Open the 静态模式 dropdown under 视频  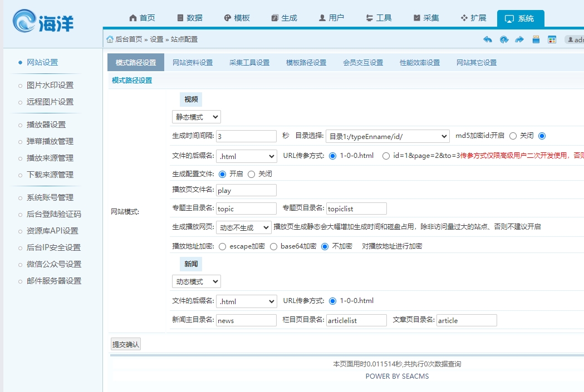(x=196, y=117)
